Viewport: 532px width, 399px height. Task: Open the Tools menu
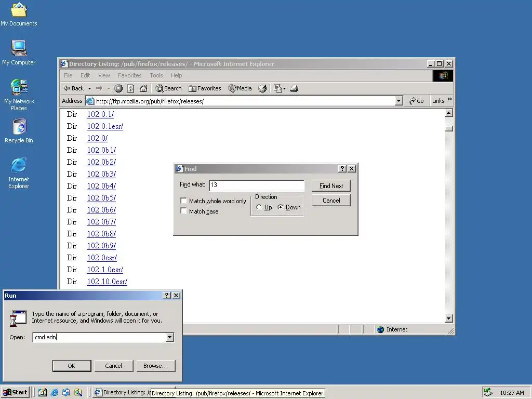pos(156,75)
